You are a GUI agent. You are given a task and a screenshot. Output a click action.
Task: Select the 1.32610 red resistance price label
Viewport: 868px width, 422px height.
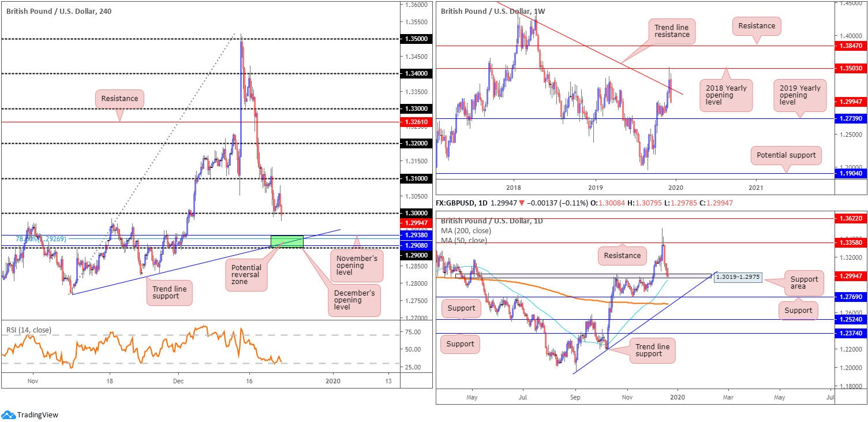pos(416,122)
